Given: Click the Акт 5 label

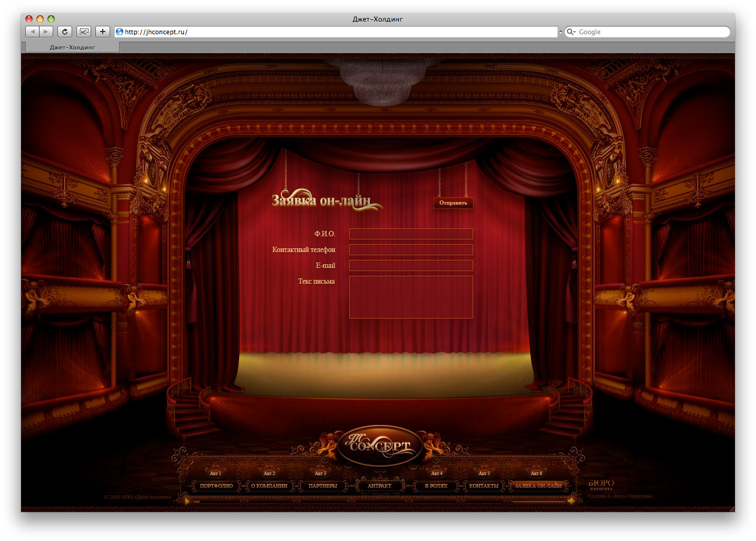Looking at the screenshot, I should (x=484, y=473).
